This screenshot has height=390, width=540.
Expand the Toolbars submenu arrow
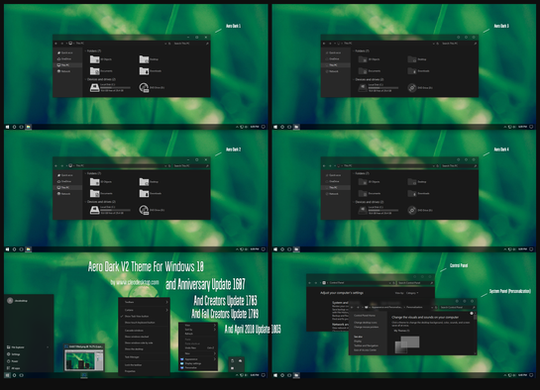167,302
